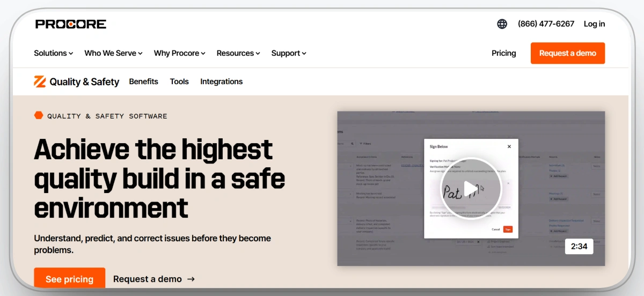Click the See pricing button
This screenshot has height=296, width=644.
point(69,279)
